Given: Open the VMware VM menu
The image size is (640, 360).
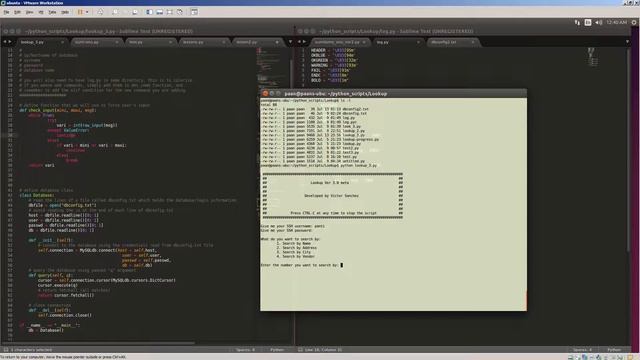Looking at the screenshot, I should click(41, 12).
